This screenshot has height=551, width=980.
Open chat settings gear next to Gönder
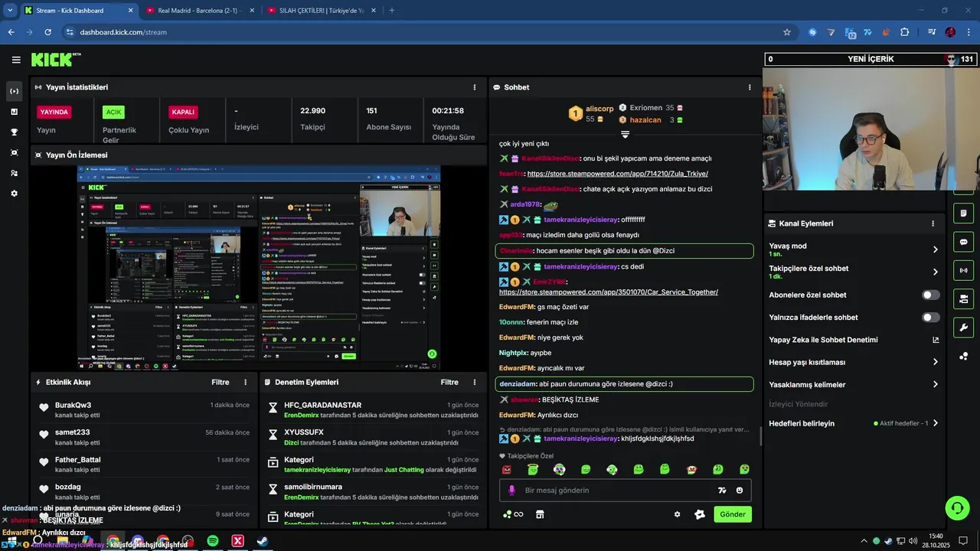677,514
